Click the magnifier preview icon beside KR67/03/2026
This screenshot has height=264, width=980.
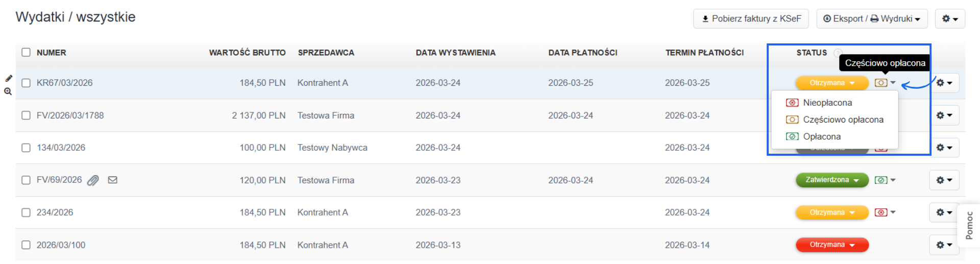[x=8, y=91]
